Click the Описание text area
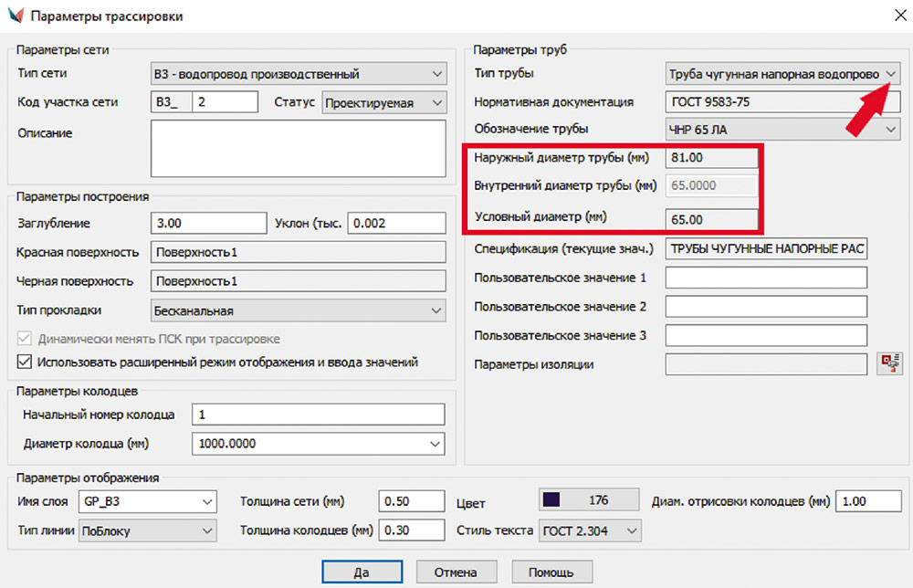The image size is (913, 588). (298, 148)
